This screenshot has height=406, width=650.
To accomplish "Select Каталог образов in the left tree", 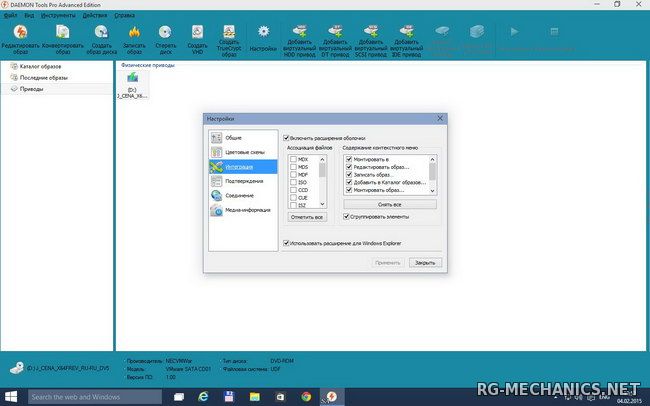I will pyautogui.click(x=40, y=65).
